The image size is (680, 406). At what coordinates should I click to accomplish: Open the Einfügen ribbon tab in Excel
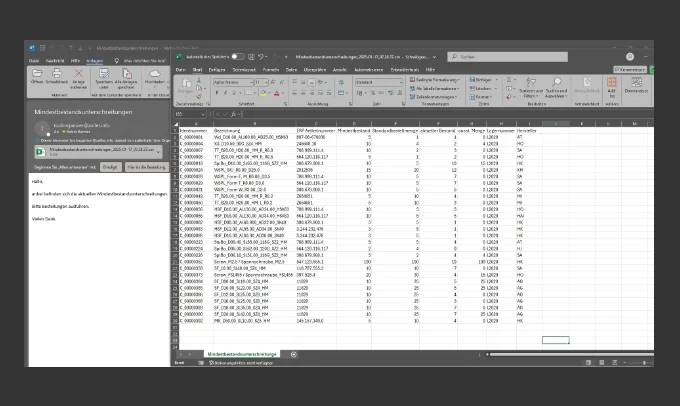(218, 70)
